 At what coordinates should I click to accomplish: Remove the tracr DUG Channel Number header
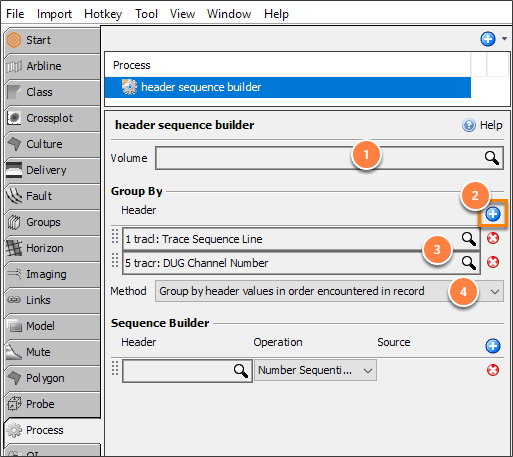[x=493, y=262]
